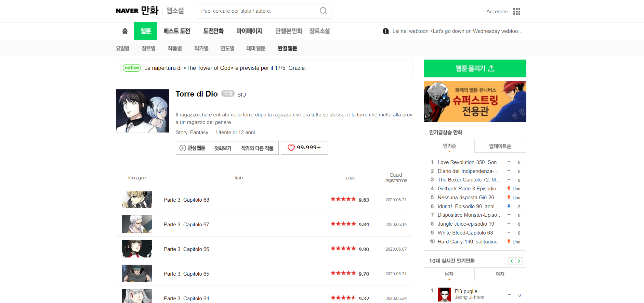The height and width of the screenshot is (303, 644).
Task: Open thumbnail of Parte 3, Capitolo 67
Action: 137,224
